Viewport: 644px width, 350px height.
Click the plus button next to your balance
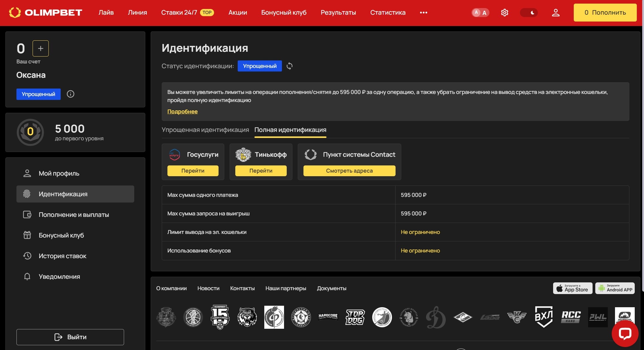(x=40, y=48)
